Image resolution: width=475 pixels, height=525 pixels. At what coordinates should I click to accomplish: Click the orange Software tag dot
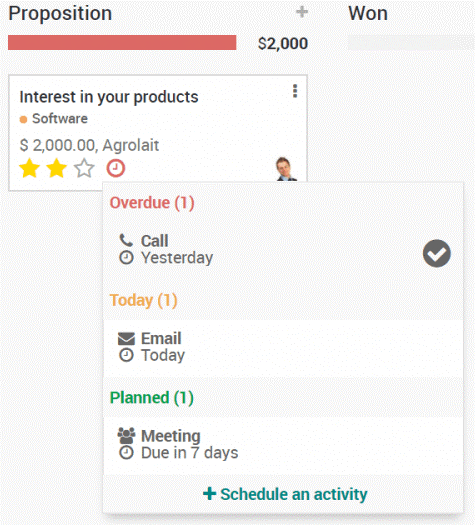(x=23, y=120)
